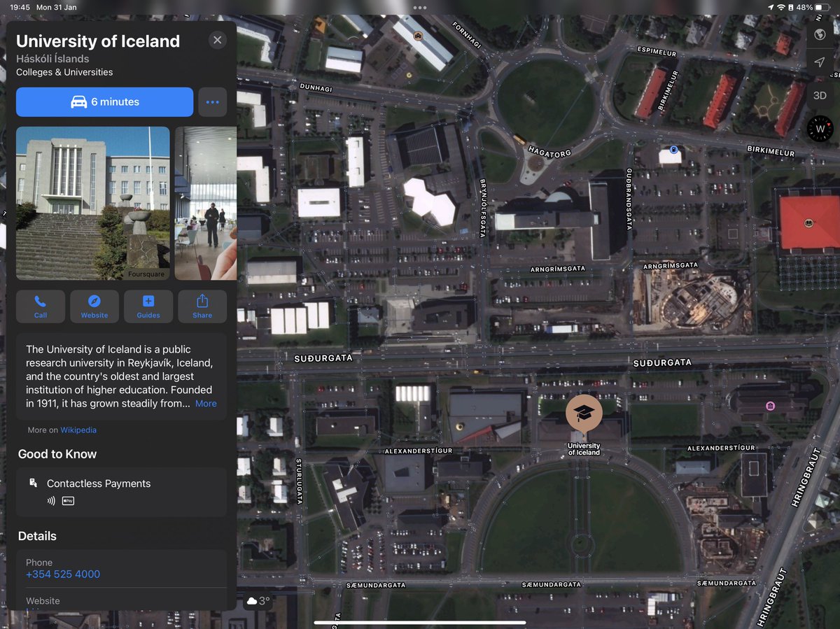This screenshot has height=629, width=840.
Task: Tap the home indicator bar at bottom
Action: [420, 622]
